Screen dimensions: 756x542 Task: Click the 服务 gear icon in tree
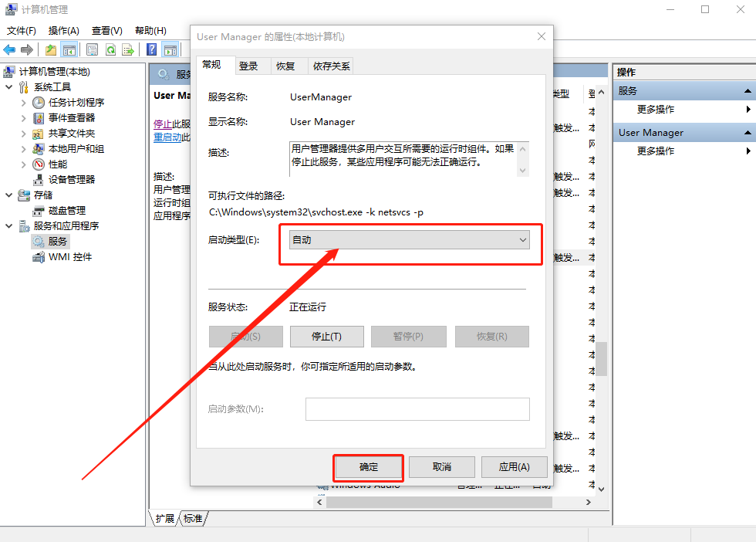39,241
